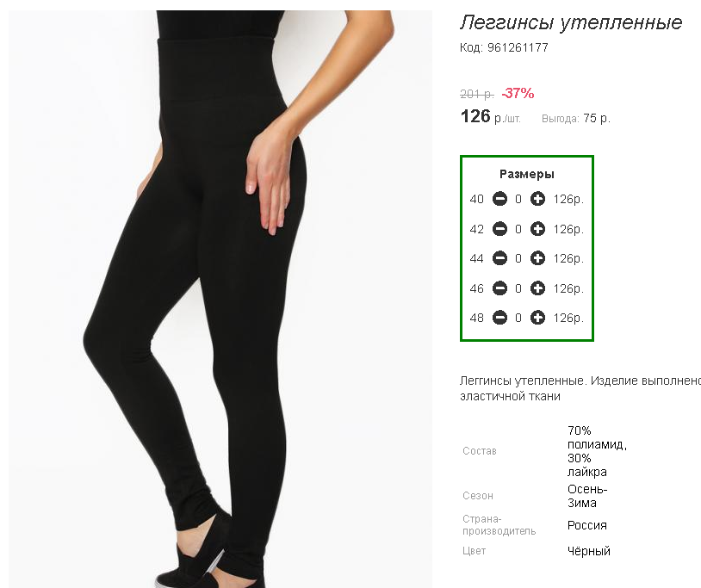The height and width of the screenshot is (588, 701).
Task: Click the product title Леггинсы утепленные
Action: point(571,22)
